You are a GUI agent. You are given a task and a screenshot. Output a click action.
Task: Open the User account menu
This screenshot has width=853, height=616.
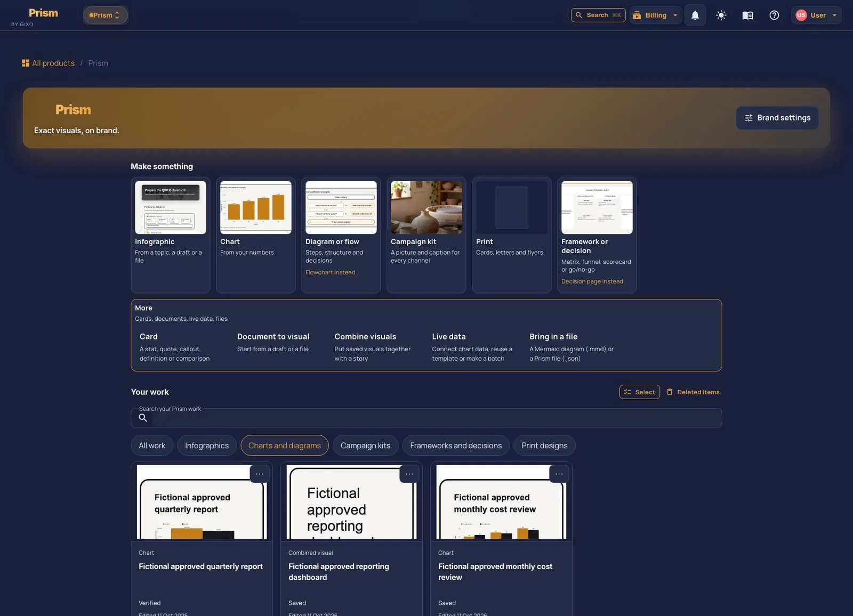click(816, 15)
